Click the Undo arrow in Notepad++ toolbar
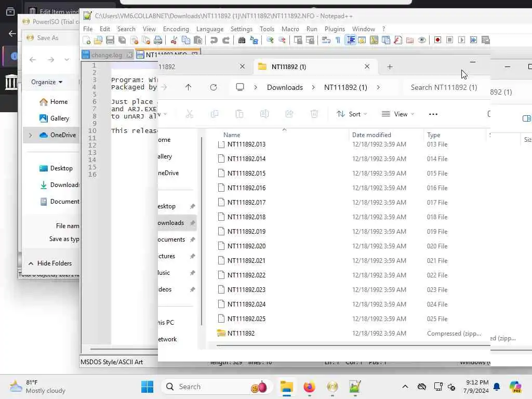The width and height of the screenshot is (532, 399). (214, 41)
